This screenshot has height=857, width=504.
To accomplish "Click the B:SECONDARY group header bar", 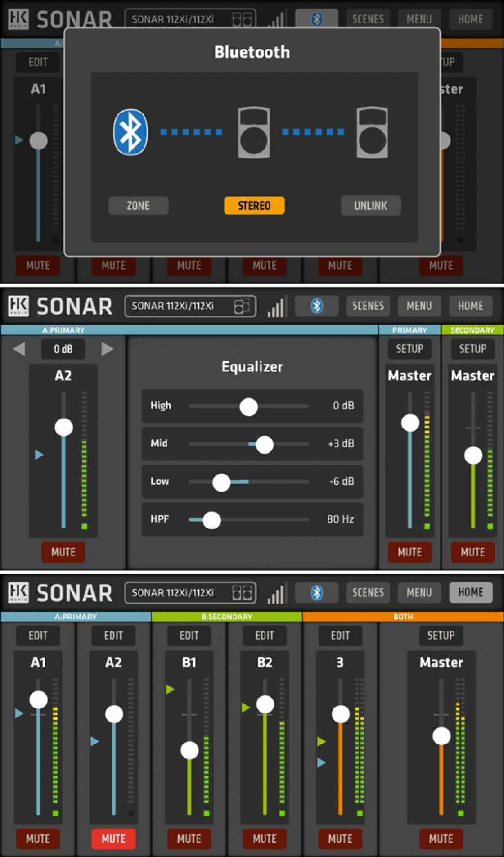I will pyautogui.click(x=227, y=617).
